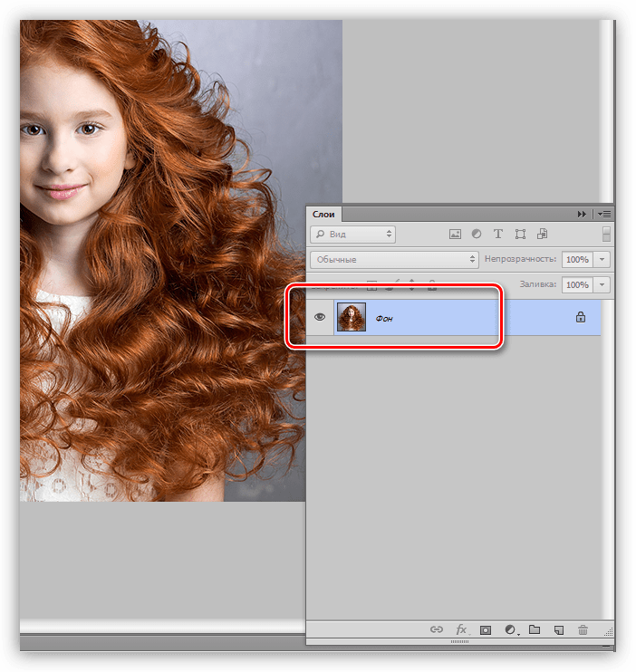636x672 pixels.
Task: Add a layer mask
Action: [x=486, y=629]
